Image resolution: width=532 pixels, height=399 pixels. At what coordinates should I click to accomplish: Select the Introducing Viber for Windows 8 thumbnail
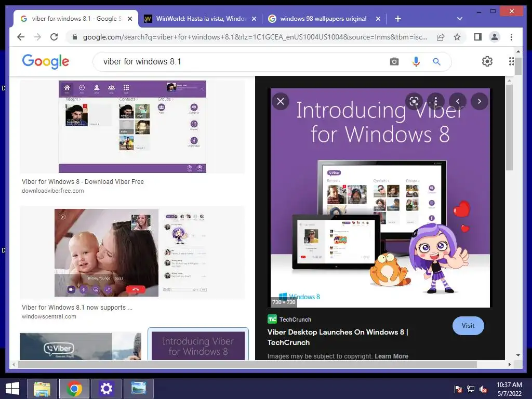click(198, 345)
